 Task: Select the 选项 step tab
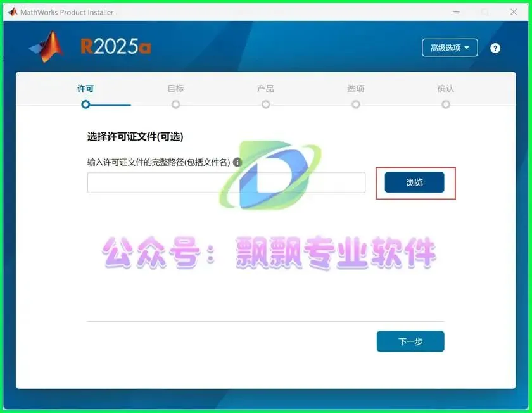coord(355,89)
